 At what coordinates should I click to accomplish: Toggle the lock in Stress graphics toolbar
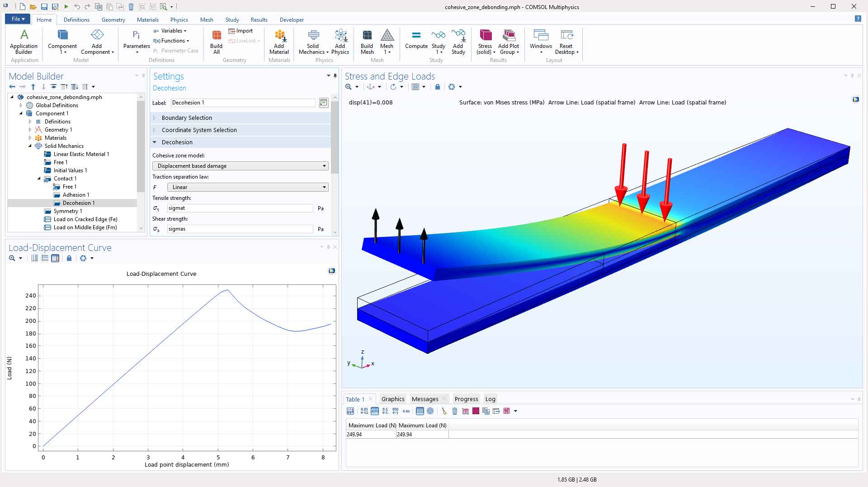(x=437, y=87)
